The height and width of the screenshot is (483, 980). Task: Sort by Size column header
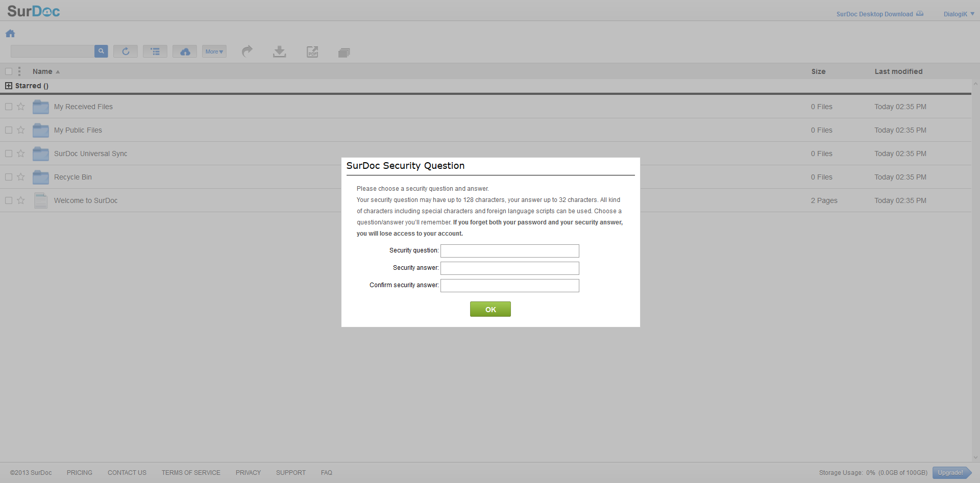tap(818, 71)
